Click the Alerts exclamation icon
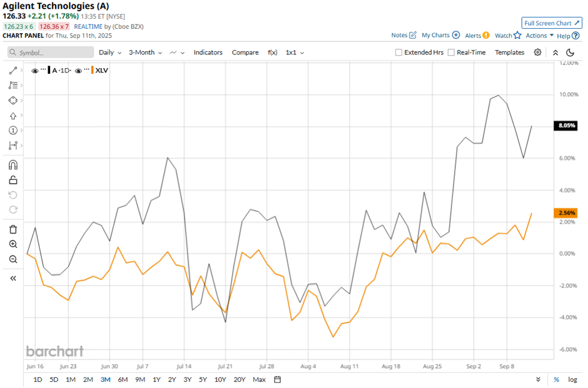The image size is (588, 388). pos(486,35)
